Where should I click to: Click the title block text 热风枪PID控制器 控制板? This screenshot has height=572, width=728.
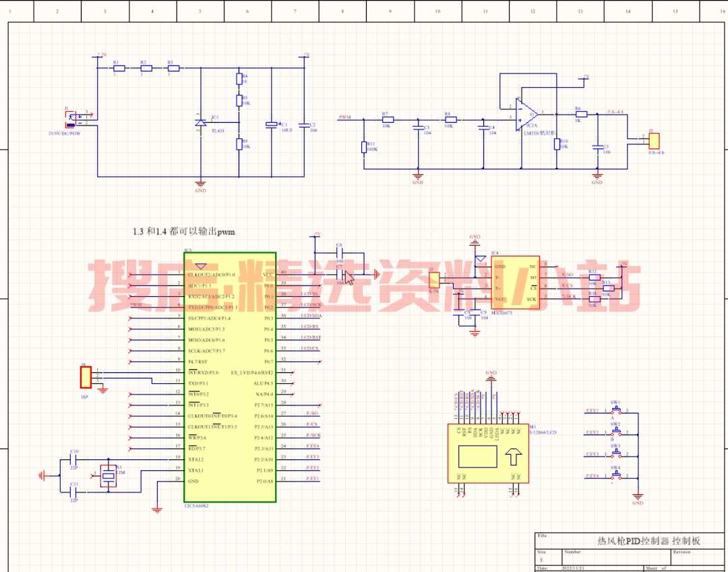pos(648,541)
